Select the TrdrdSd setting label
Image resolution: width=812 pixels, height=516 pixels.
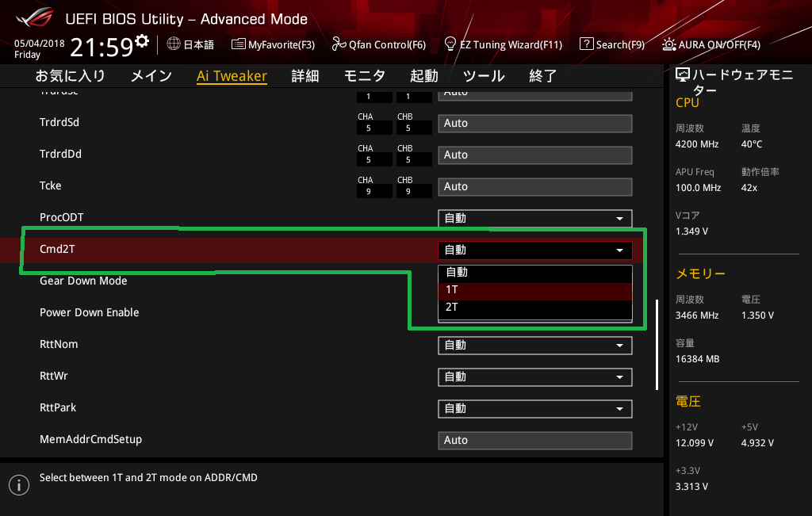[x=59, y=123]
